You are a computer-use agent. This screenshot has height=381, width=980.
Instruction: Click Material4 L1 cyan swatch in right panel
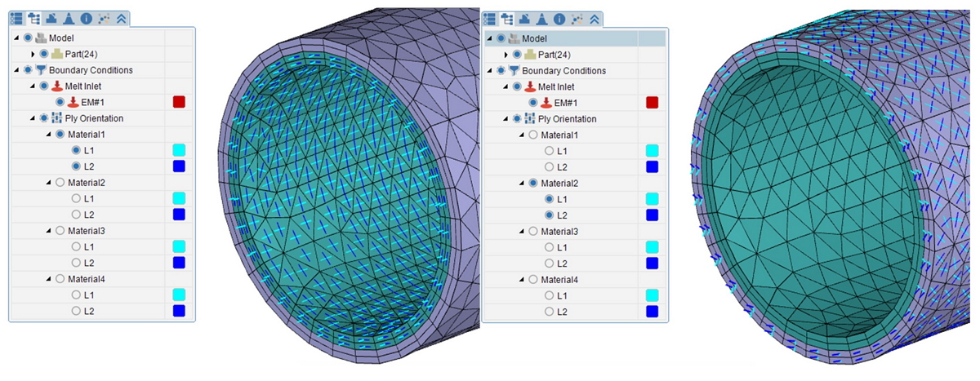652,296
